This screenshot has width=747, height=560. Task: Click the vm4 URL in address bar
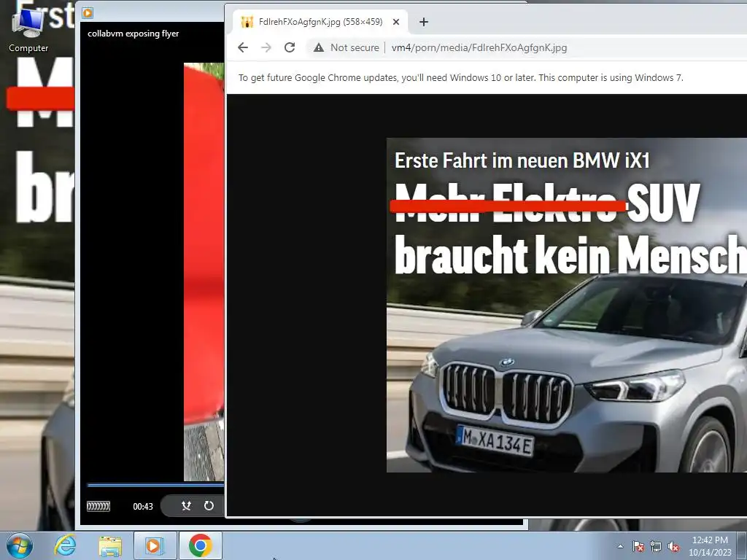click(479, 47)
